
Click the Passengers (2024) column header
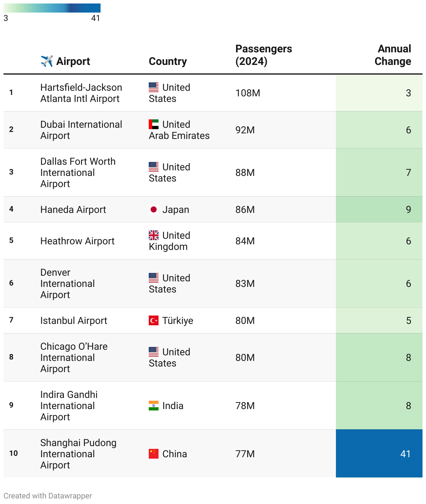(x=264, y=55)
